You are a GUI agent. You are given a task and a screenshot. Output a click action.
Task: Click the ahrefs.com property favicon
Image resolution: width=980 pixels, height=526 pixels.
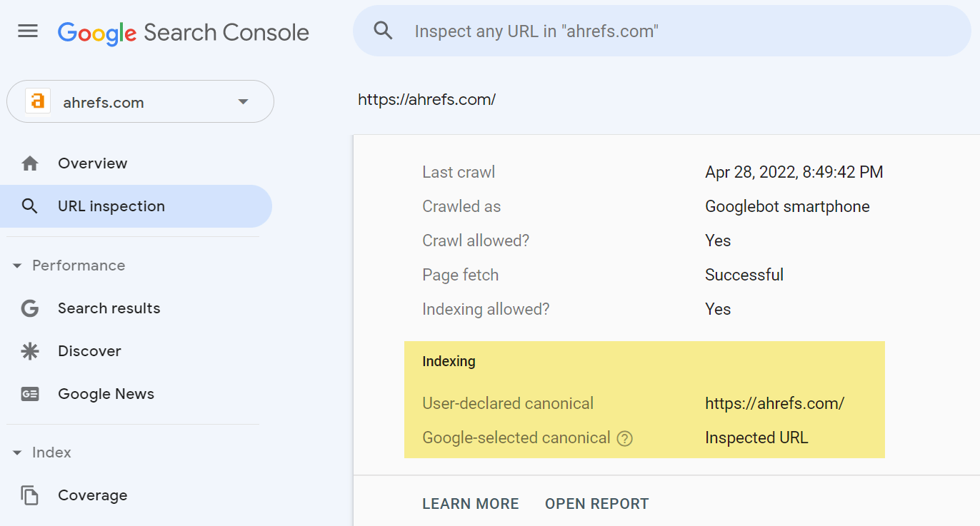pyautogui.click(x=37, y=101)
